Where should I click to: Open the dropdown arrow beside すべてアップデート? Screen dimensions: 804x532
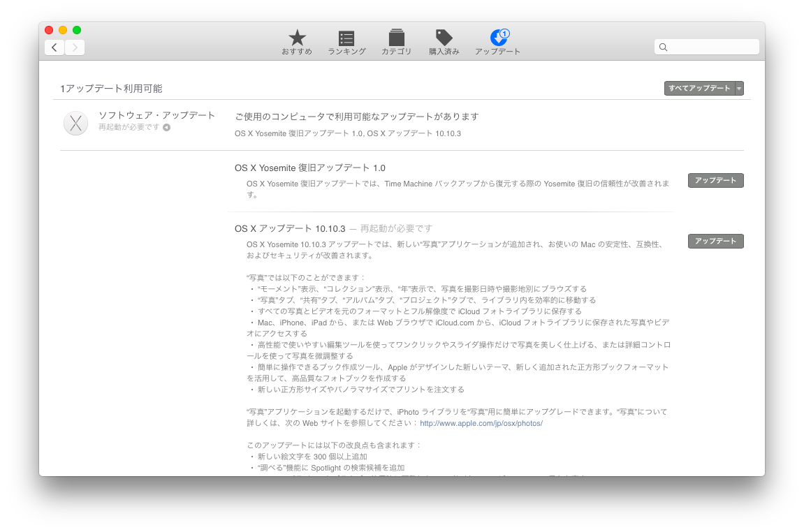tap(739, 88)
